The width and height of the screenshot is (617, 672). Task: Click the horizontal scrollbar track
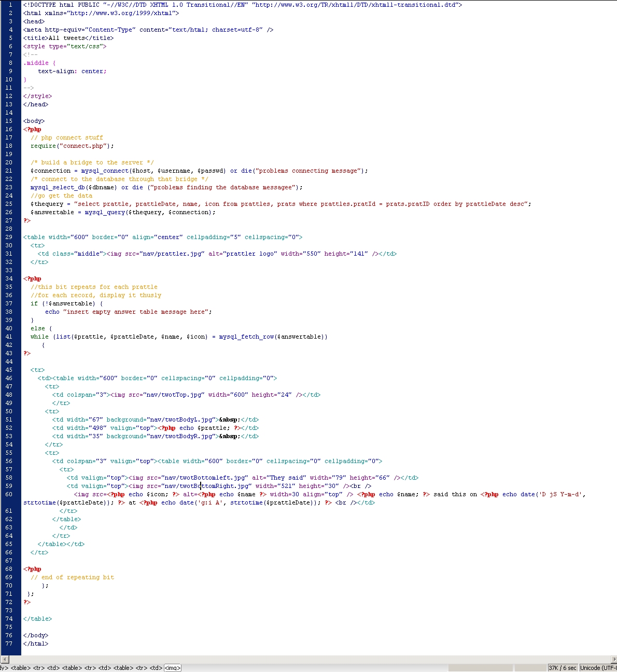[311, 660]
